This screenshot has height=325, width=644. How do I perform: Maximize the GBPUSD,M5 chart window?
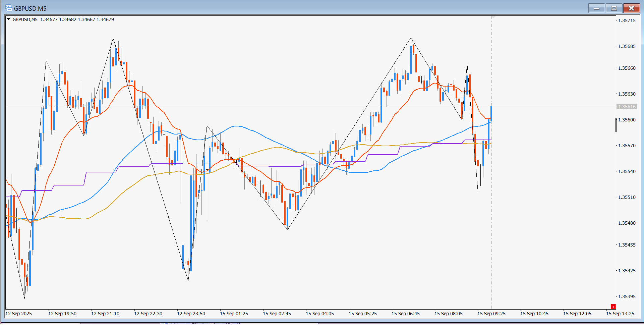point(614,8)
